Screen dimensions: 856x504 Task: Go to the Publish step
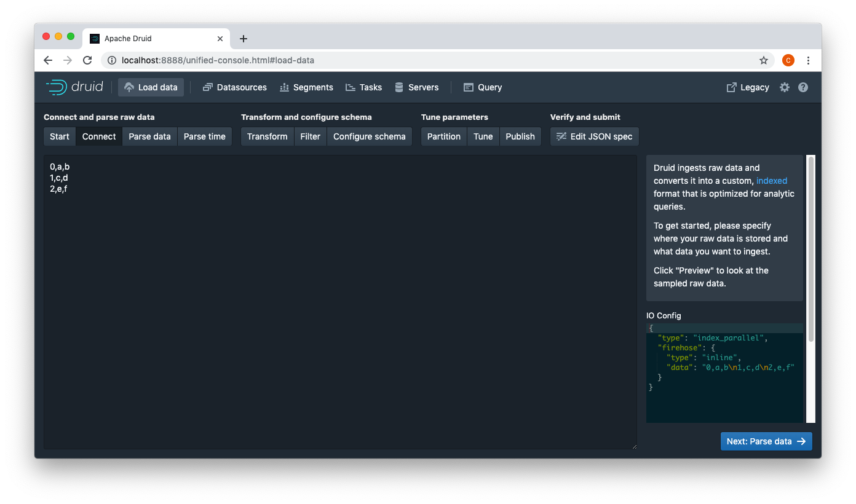pyautogui.click(x=520, y=136)
